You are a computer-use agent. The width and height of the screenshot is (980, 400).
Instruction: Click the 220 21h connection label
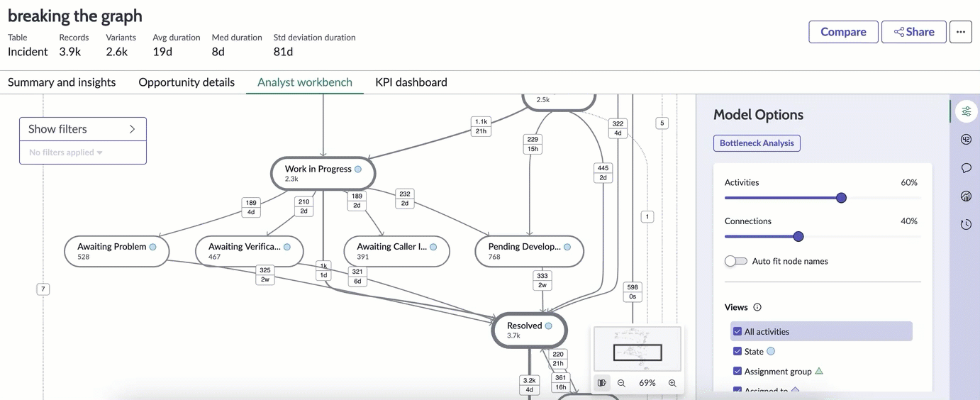558,359
